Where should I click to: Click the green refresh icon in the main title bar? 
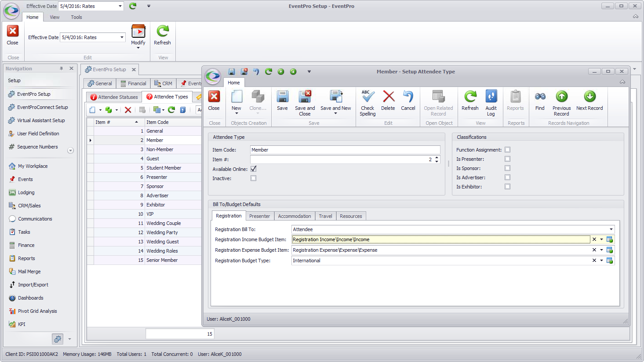click(133, 6)
